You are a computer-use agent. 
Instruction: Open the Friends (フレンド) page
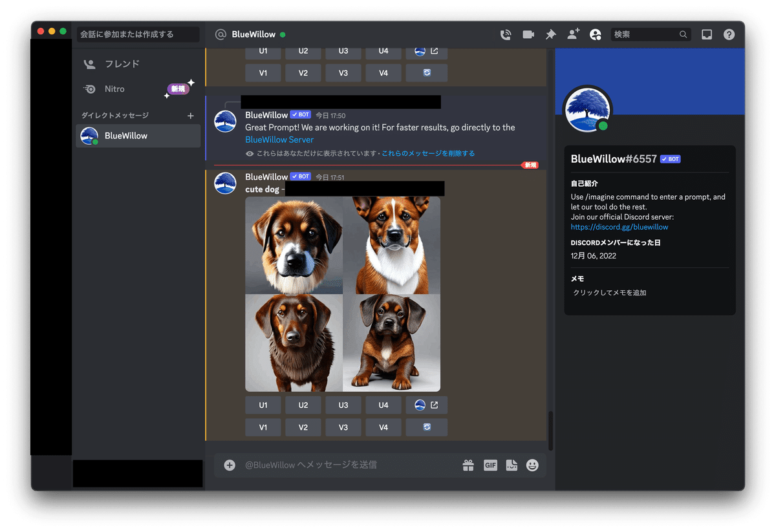[138, 64]
